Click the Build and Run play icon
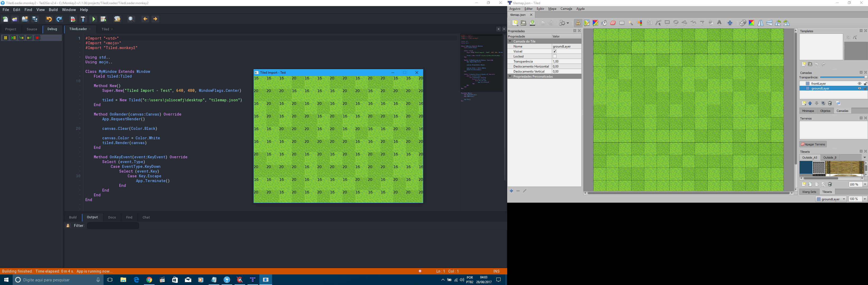The width and height of the screenshot is (868, 285). (x=94, y=19)
